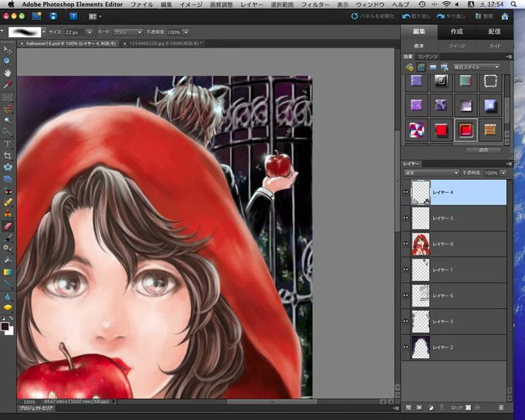This screenshot has width=525, height=420.
Task: Choose the Crop tool
Action: [7, 155]
